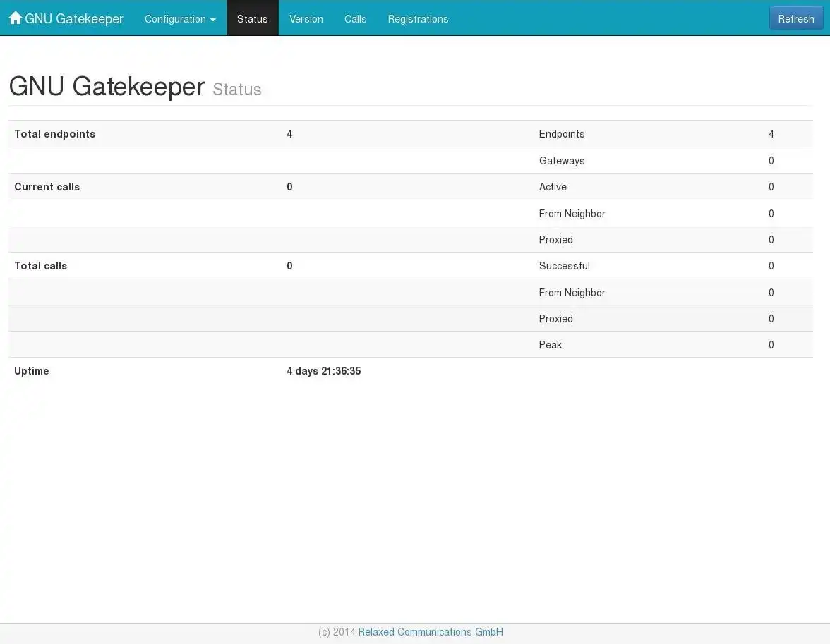The height and width of the screenshot is (644, 830).
Task: Expand the Configuration dropdown menu
Action: (180, 19)
